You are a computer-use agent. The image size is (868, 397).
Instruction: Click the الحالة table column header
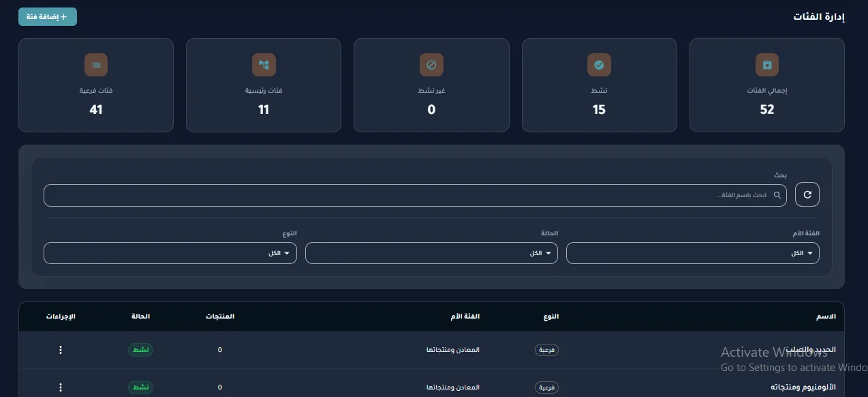141,317
